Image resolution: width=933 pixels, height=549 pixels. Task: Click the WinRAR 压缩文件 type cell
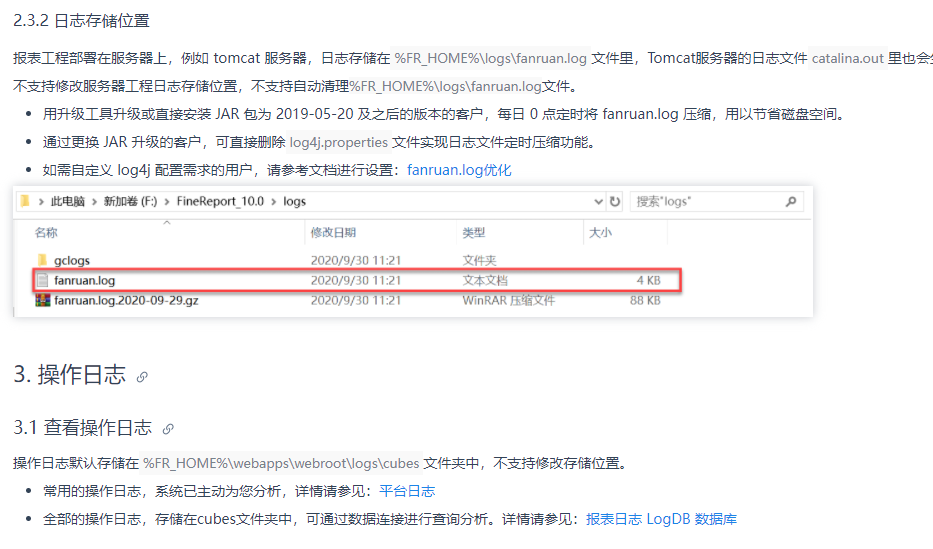pyautogui.click(x=509, y=301)
